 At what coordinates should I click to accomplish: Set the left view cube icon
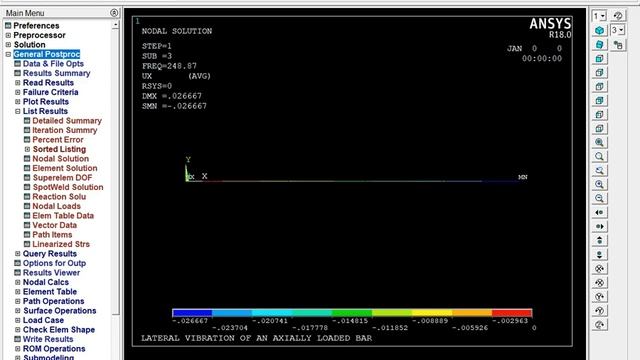(x=599, y=114)
